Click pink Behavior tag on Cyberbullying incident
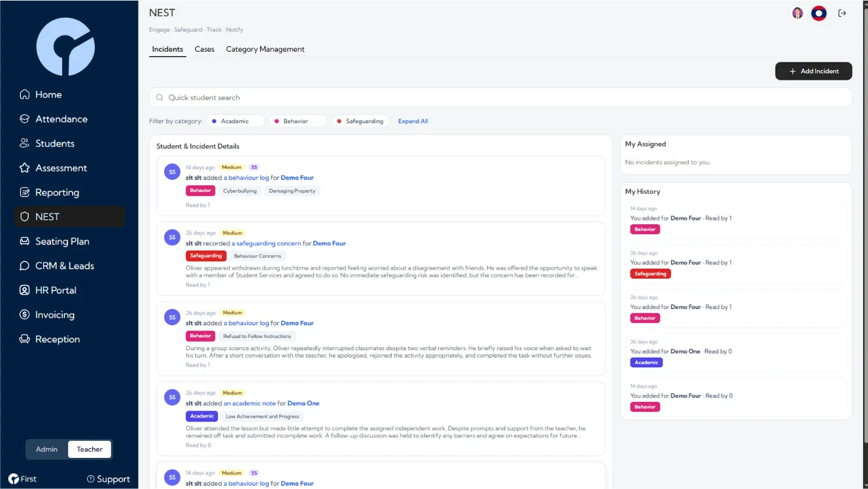This screenshot has width=868, height=489. tap(200, 191)
